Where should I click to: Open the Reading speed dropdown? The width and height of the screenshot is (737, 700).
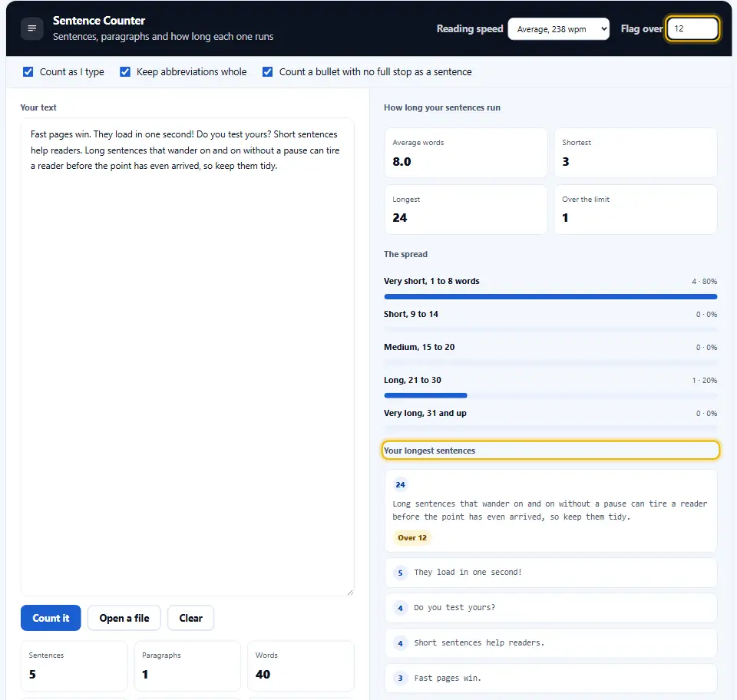(558, 29)
